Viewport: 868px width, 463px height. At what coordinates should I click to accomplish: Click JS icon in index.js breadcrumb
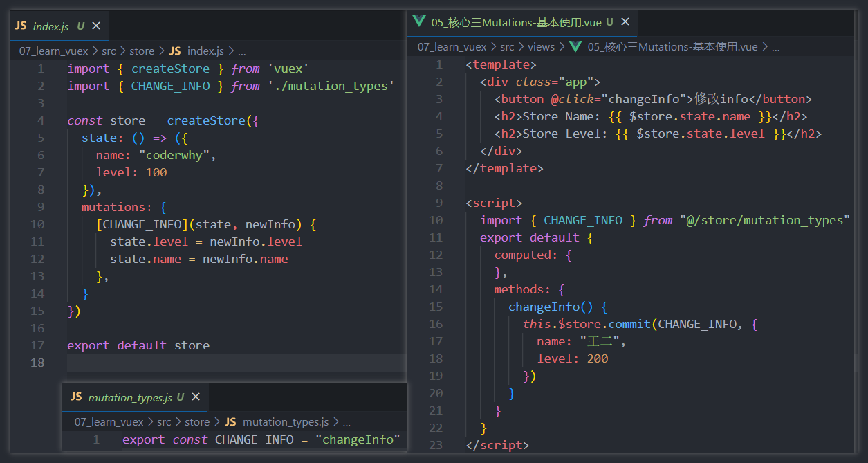click(x=175, y=51)
